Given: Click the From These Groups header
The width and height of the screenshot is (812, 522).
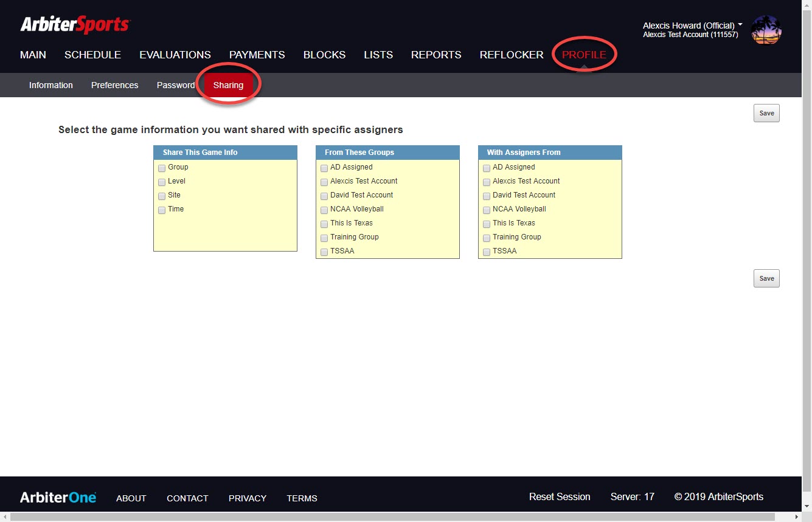Looking at the screenshot, I should (387, 153).
